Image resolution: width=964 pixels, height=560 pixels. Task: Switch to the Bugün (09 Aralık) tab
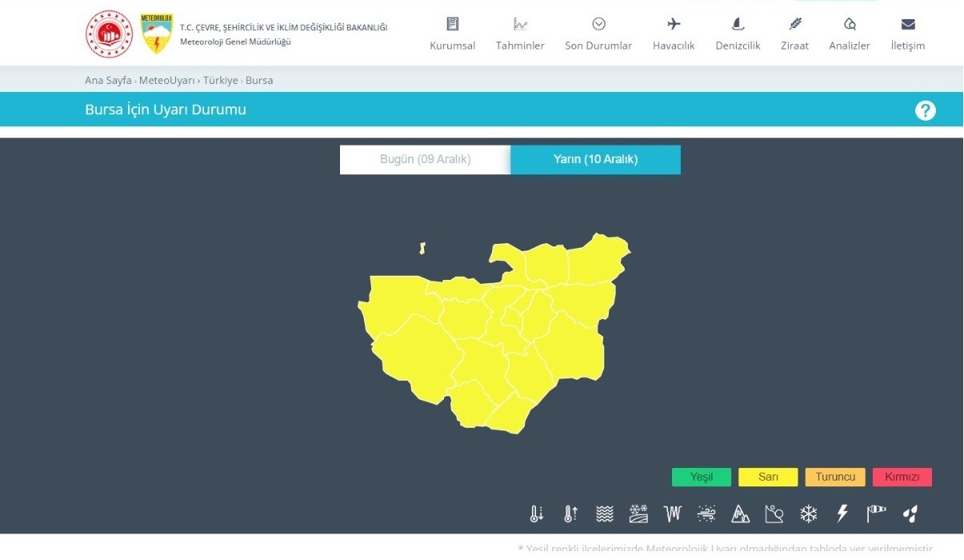425,159
